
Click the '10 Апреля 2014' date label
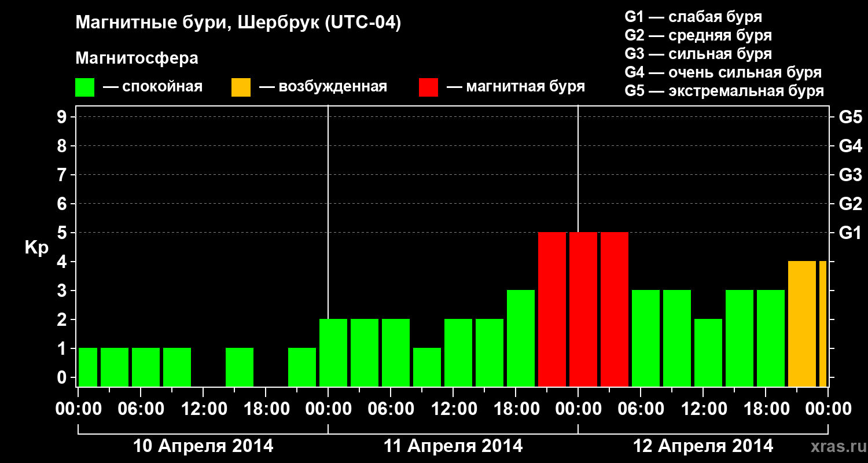203,446
